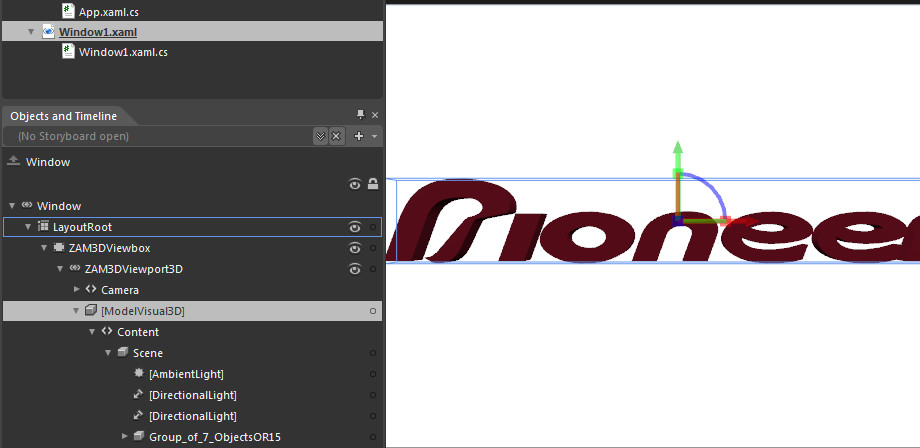Select ZAM3DViewport3D in object tree
Image resolution: width=920 pixels, height=448 pixels.
(134, 269)
